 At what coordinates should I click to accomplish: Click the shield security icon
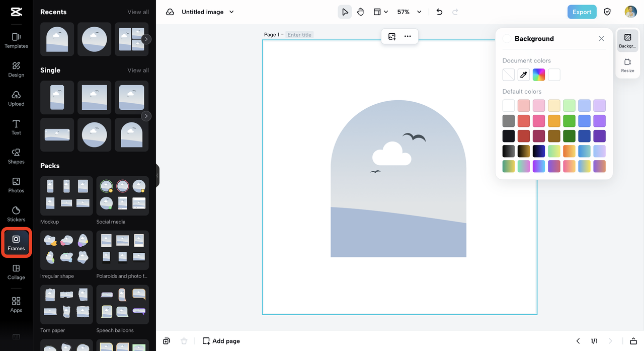tap(607, 12)
